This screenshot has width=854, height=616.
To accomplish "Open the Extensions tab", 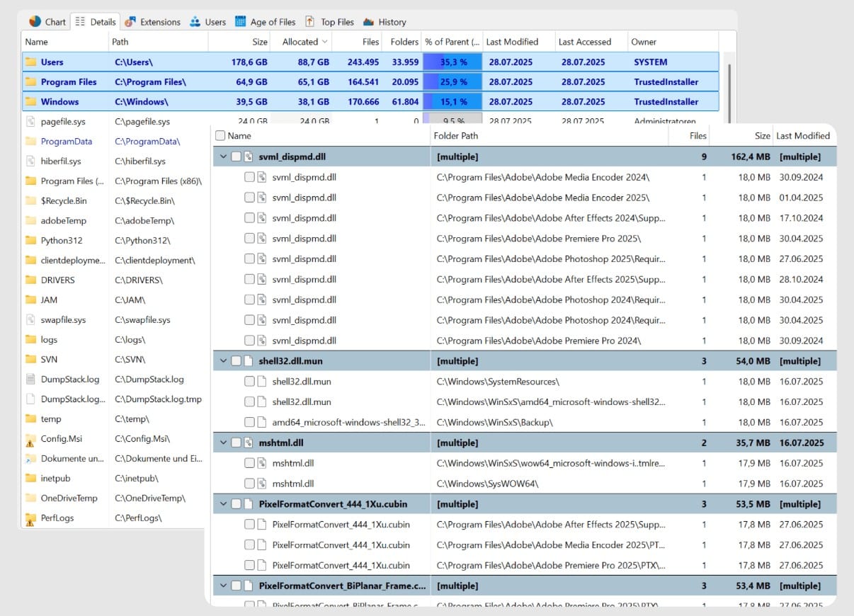I will click(153, 22).
